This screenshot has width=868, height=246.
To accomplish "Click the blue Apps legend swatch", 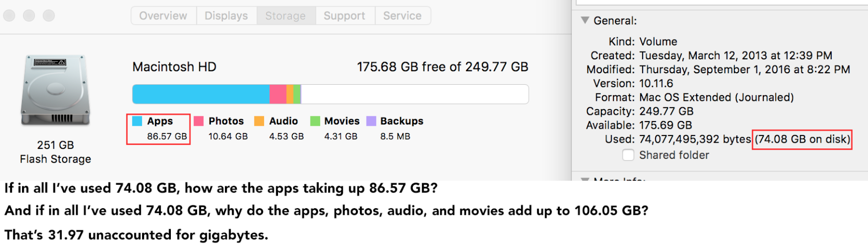I will [137, 121].
